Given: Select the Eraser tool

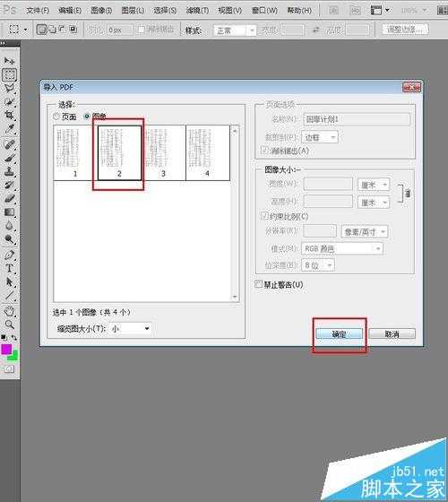Looking at the screenshot, I should tap(9, 198).
